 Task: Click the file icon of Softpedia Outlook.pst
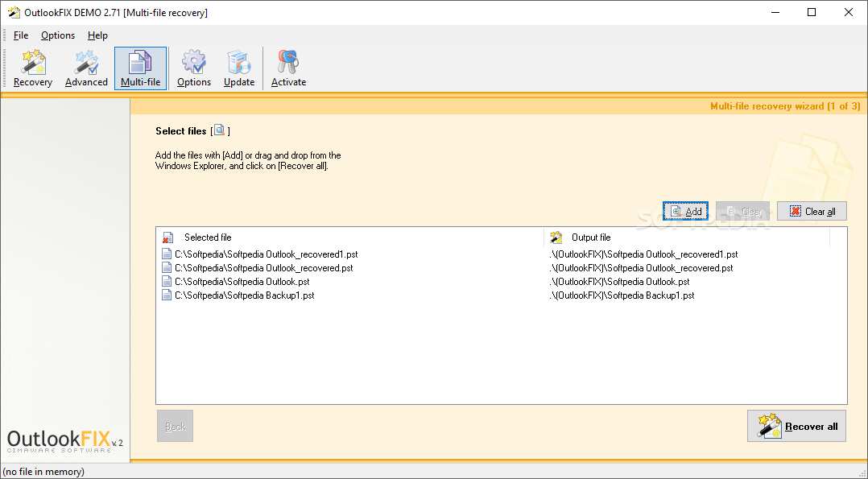(x=167, y=281)
